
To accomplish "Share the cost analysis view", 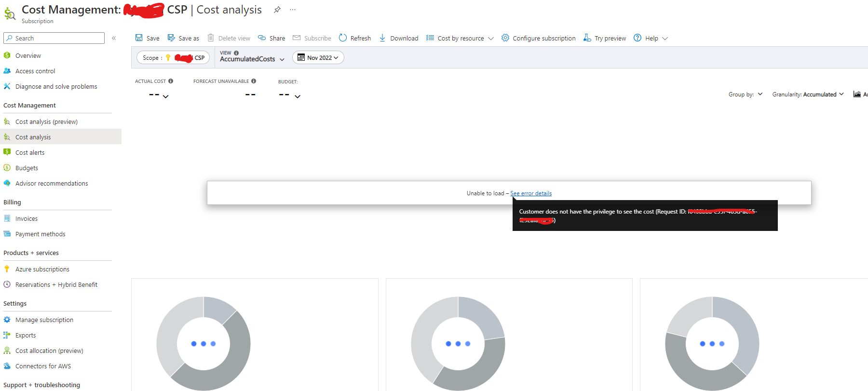I will point(271,38).
